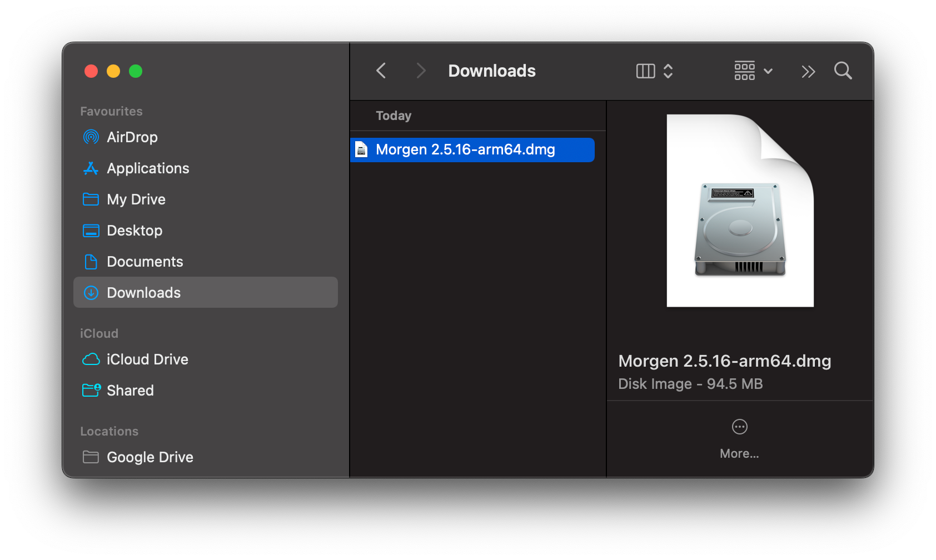Open My Drive in sidebar
The width and height of the screenshot is (936, 560).
(206, 199)
